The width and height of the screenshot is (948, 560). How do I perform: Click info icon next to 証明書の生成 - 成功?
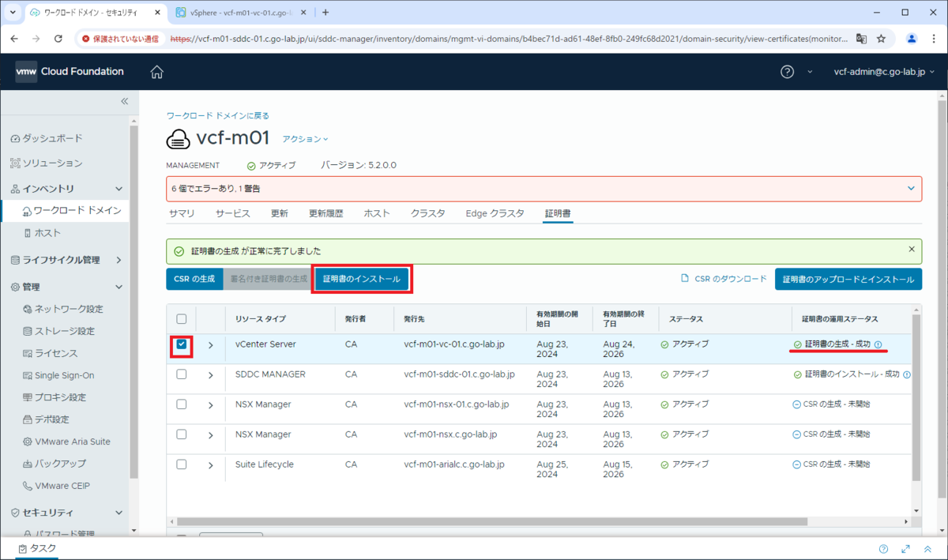click(878, 344)
